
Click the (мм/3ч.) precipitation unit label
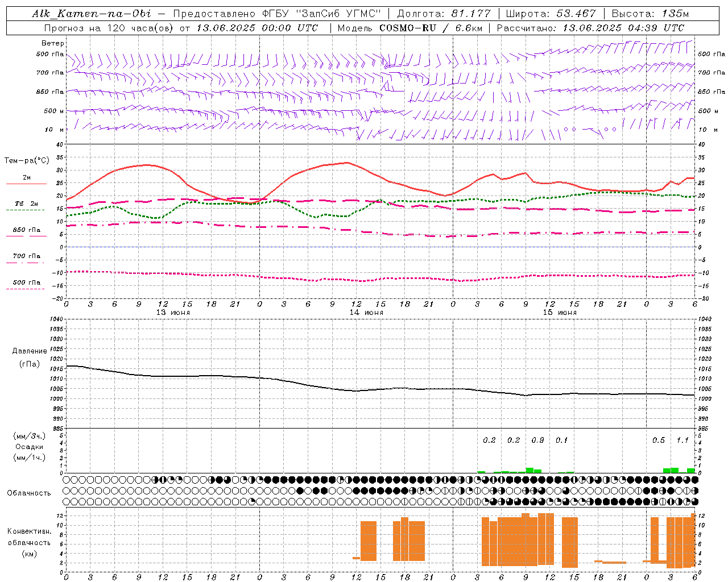(30, 436)
